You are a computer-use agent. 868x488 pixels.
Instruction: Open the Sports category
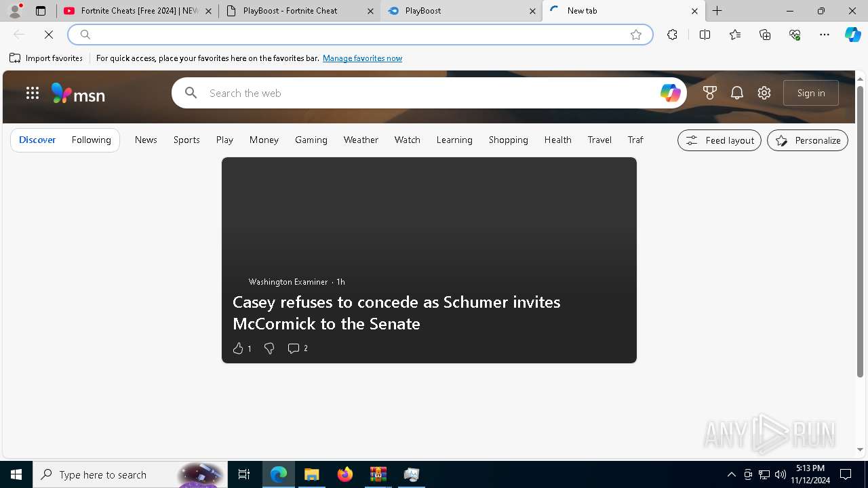(186, 140)
